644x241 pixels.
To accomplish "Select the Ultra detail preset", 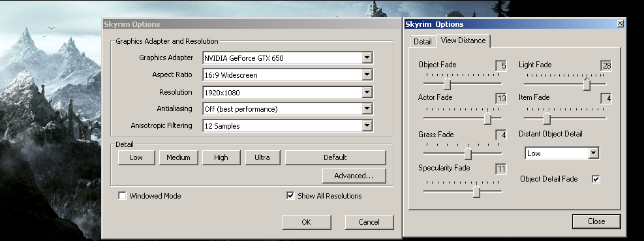I will [262, 157].
